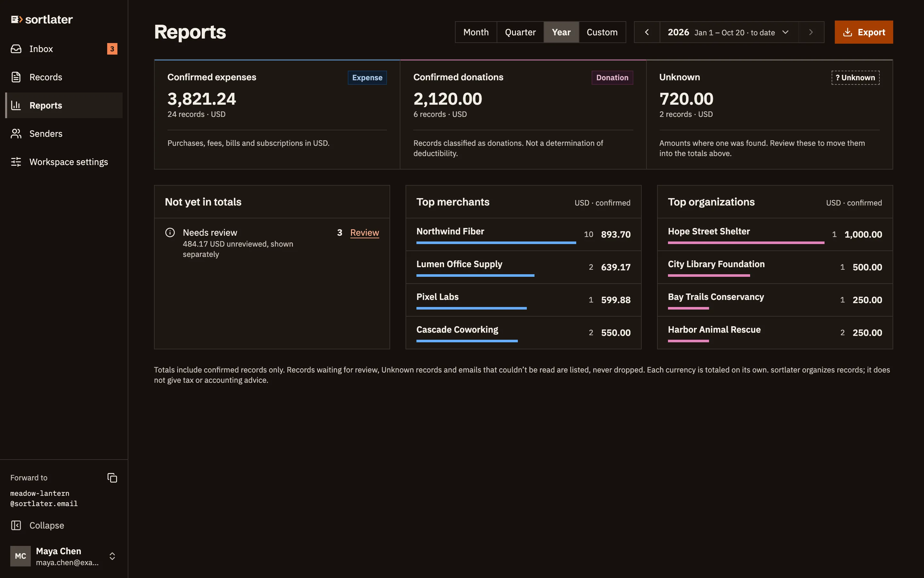Click the Northwind Fiber merchant row
This screenshot has width=924, height=578.
click(x=524, y=234)
